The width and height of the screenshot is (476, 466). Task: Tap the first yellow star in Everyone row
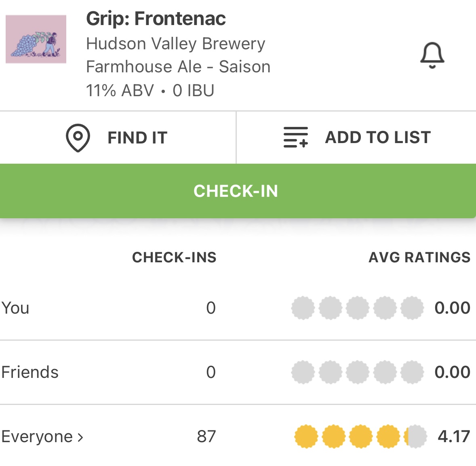306,436
